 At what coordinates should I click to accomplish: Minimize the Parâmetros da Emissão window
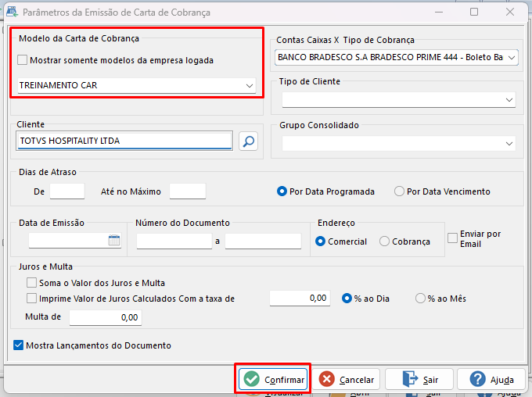(439, 12)
